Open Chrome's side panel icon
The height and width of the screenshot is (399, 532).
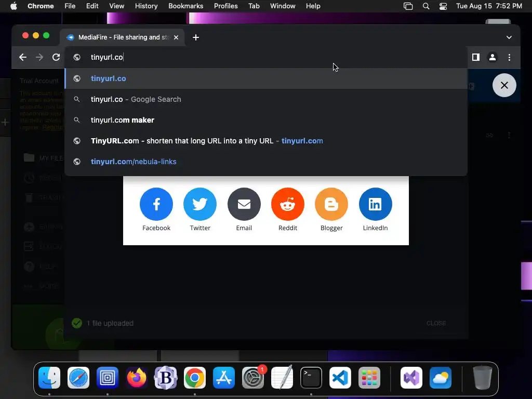tap(476, 57)
